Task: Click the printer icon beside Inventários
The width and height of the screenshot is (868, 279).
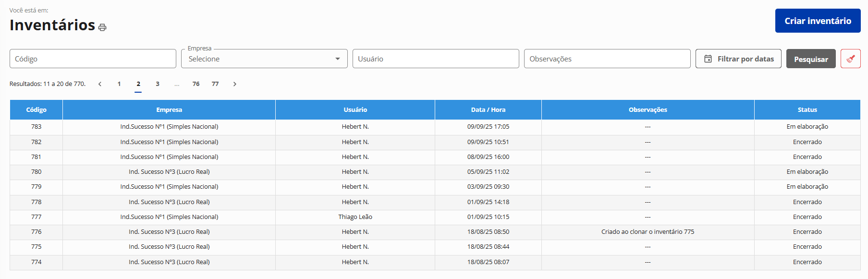Action: tap(102, 27)
